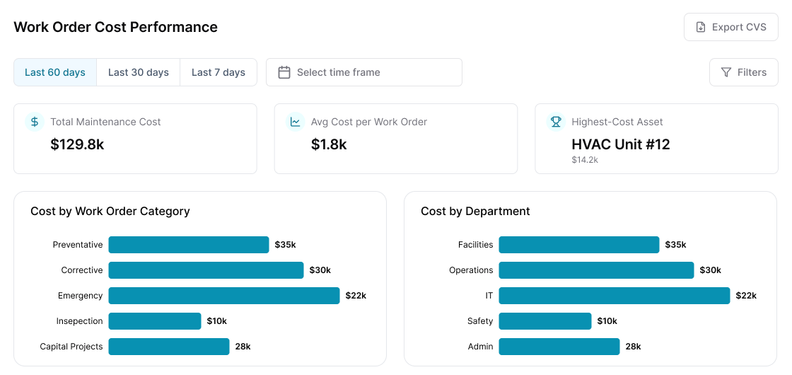This screenshot has height=375, width=792.
Task: Click the Corrective row label
Action: [82, 270]
